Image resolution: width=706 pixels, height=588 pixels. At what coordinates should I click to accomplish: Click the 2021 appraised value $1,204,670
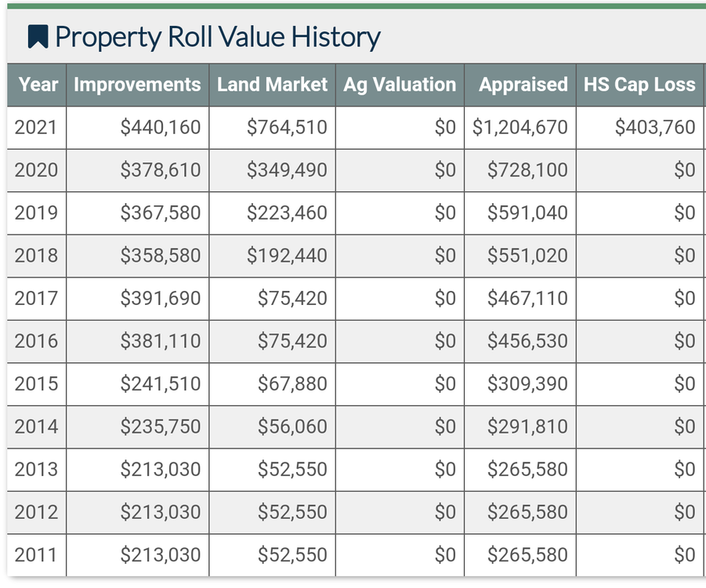(x=520, y=127)
